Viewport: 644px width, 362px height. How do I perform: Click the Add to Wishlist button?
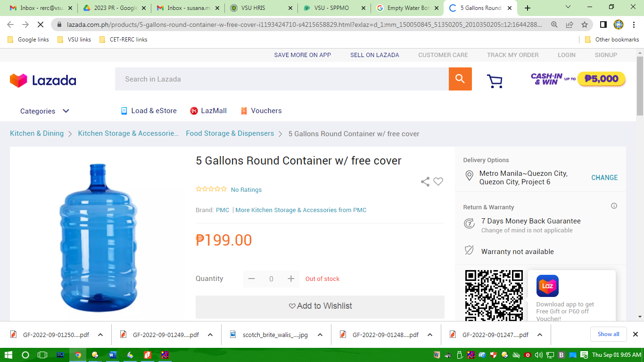(x=320, y=306)
